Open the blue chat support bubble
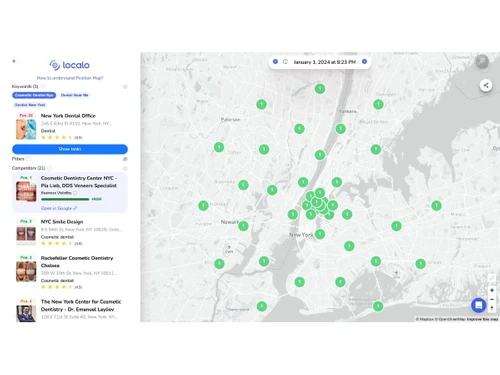The height and width of the screenshot is (375, 500). coord(479,305)
